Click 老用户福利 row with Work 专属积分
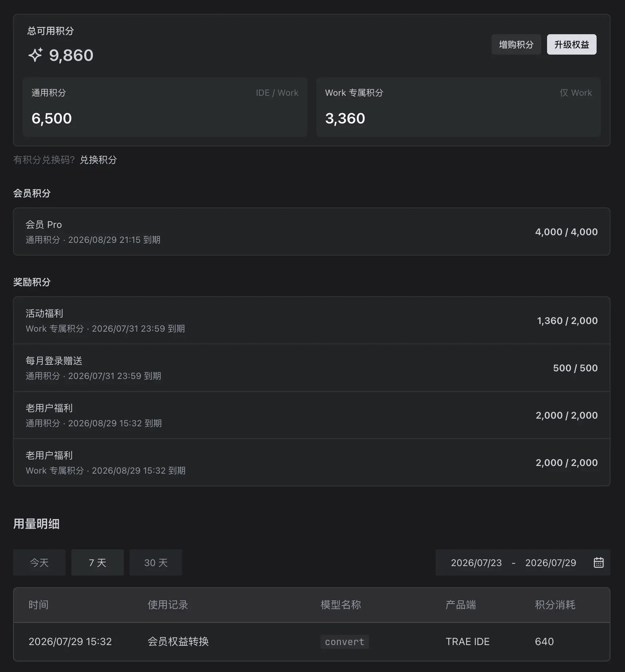The image size is (625, 672). (x=312, y=462)
